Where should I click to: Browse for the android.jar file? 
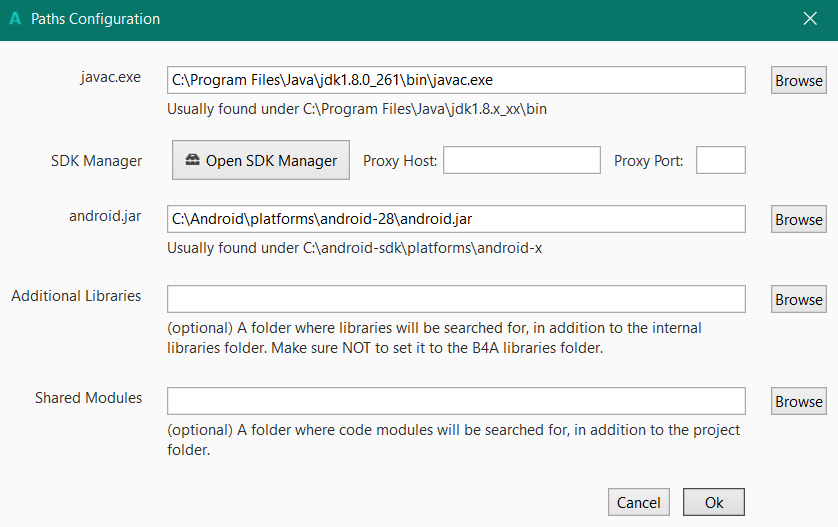798,219
